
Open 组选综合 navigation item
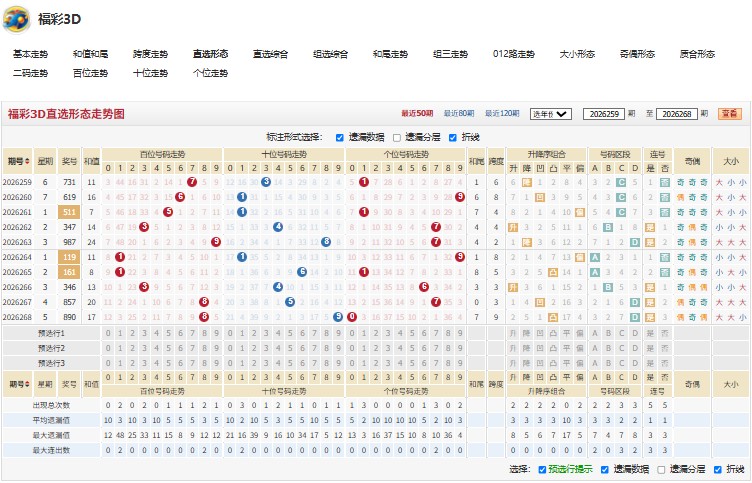click(330, 54)
